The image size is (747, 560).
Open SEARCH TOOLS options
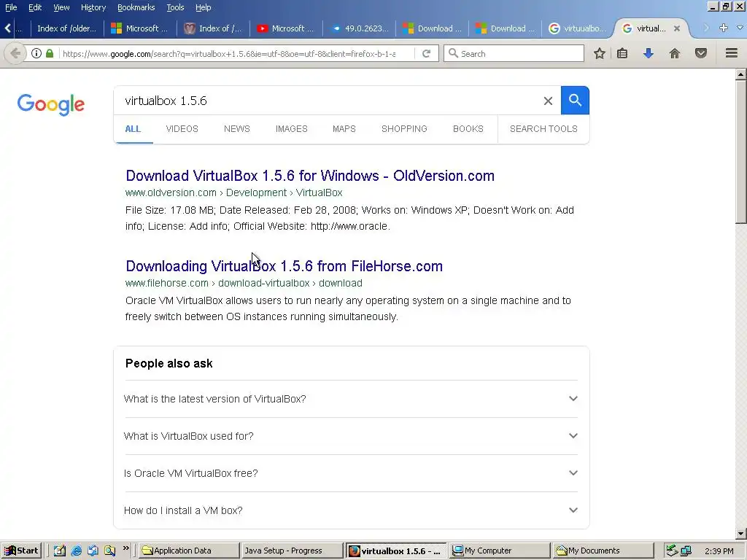543,129
